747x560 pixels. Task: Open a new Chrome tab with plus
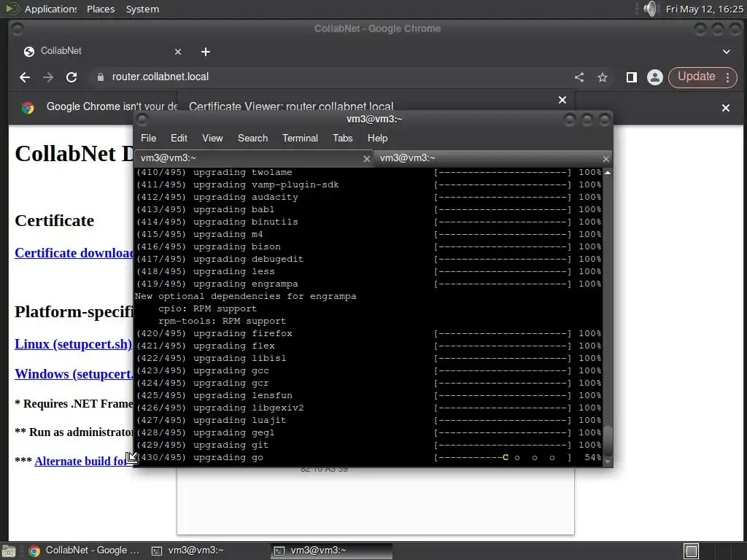[x=205, y=52]
